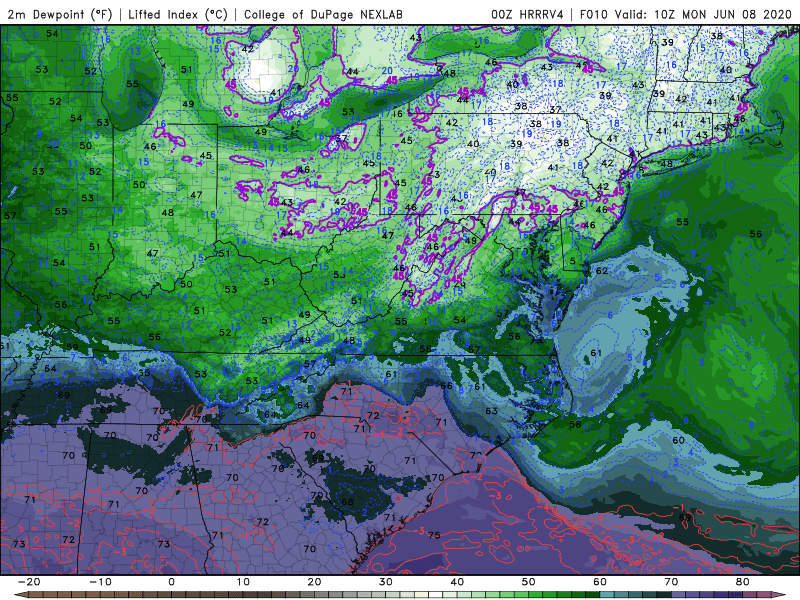Click the 70 tick label on the color scale
This screenshot has height=600, width=800.
(x=671, y=582)
